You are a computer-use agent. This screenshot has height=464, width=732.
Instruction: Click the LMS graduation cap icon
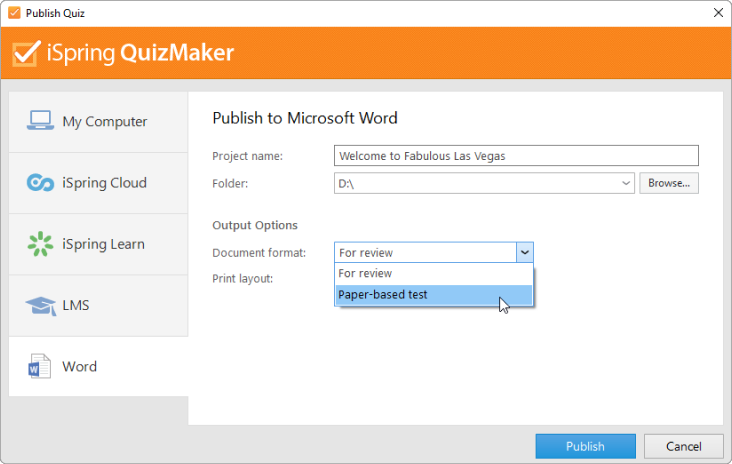click(x=41, y=306)
